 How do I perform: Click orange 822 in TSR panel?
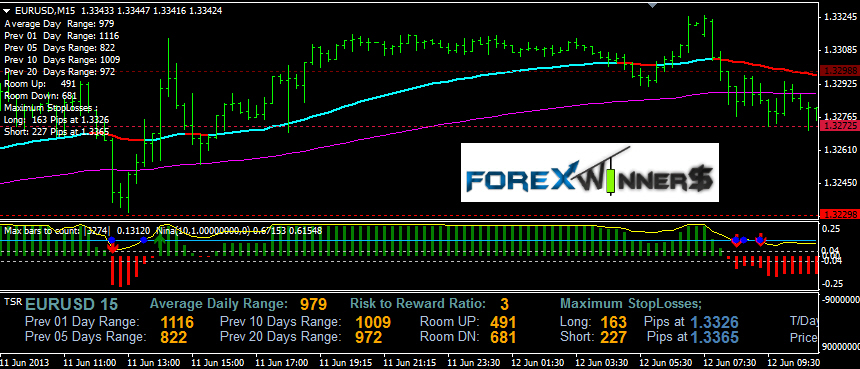click(174, 337)
